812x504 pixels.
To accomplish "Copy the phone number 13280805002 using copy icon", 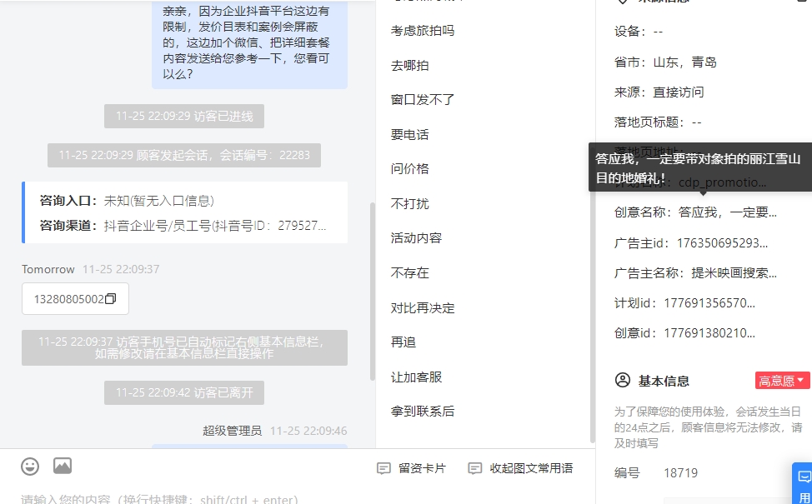I will click(110, 298).
